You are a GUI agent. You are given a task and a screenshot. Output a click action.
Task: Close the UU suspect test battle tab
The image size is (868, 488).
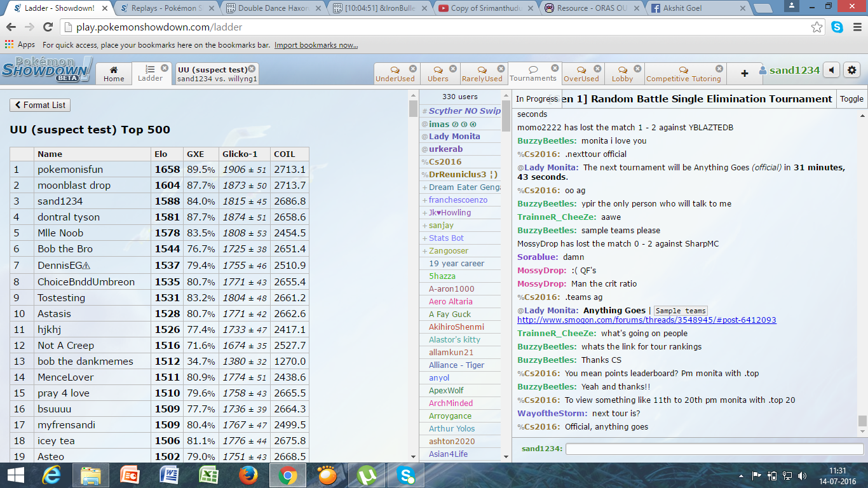(252, 69)
